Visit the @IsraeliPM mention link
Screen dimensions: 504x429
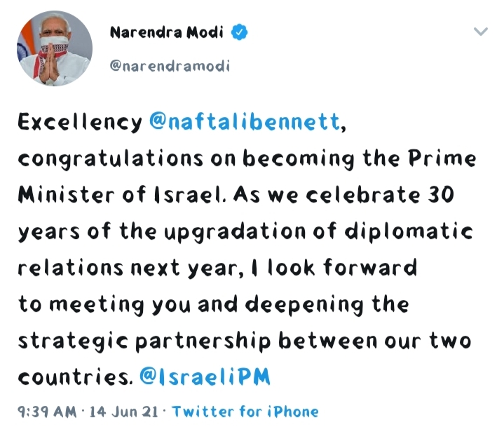point(205,376)
